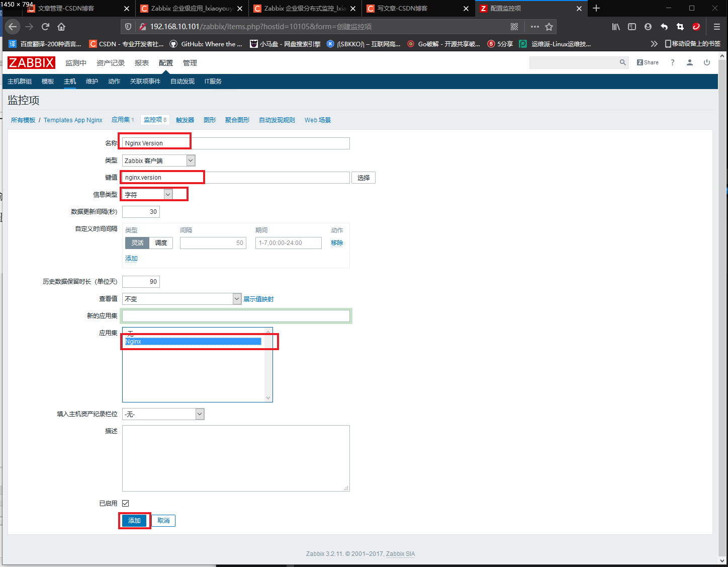Image resolution: width=728 pixels, height=567 pixels.
Task: Open the Zabbix user profile icon
Action: pyautogui.click(x=690, y=62)
